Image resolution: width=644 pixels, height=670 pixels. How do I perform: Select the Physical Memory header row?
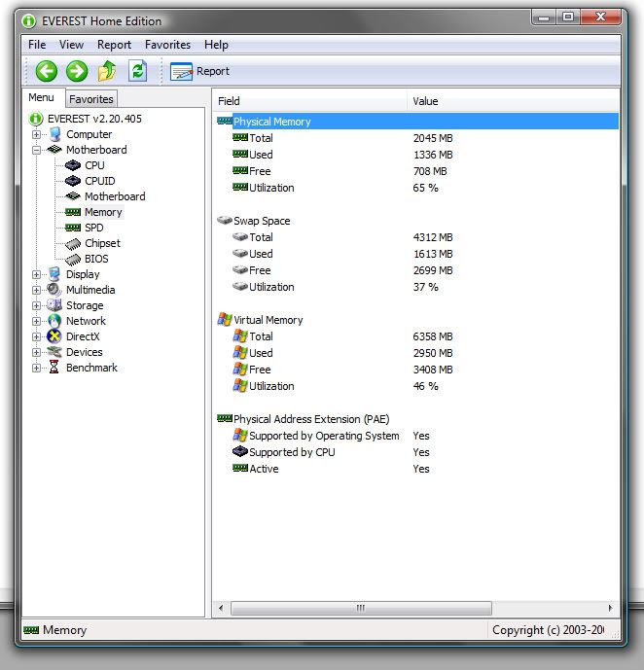(x=417, y=122)
